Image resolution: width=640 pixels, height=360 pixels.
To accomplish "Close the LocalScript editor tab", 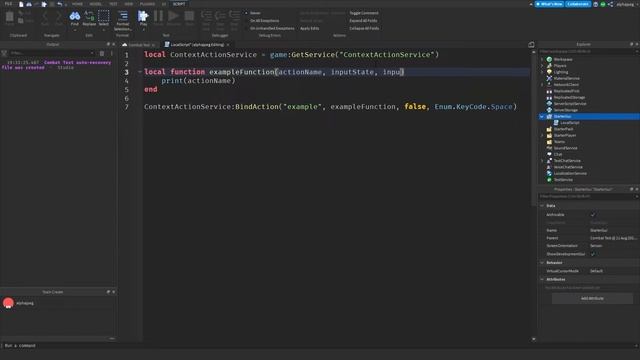I will pos(228,44).
